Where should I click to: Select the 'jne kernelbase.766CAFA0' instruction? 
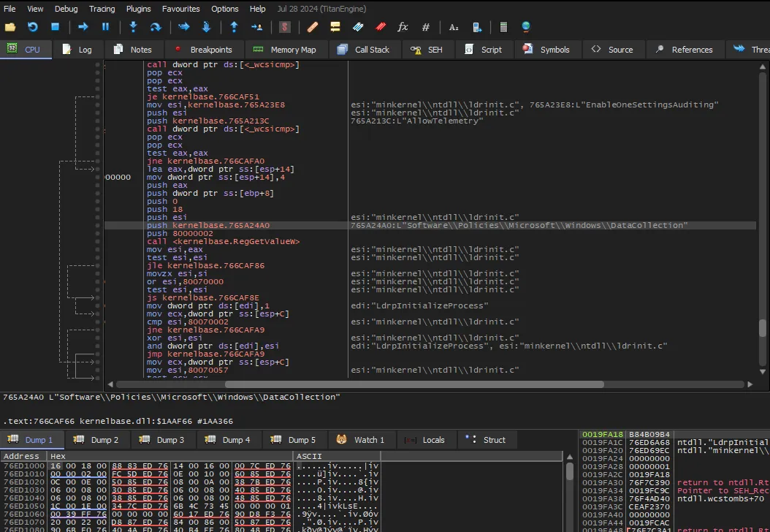[x=206, y=161]
